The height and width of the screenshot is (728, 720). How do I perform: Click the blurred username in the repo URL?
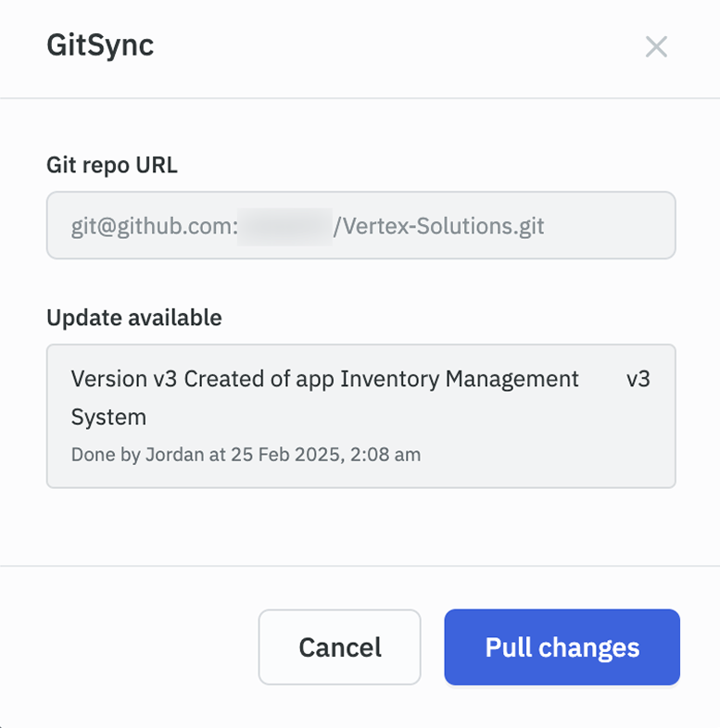click(284, 226)
